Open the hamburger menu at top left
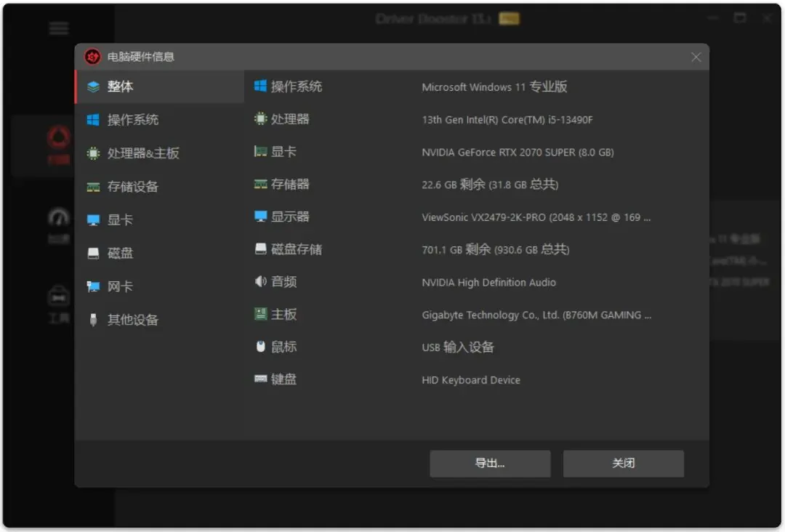The image size is (785, 532). [58, 28]
